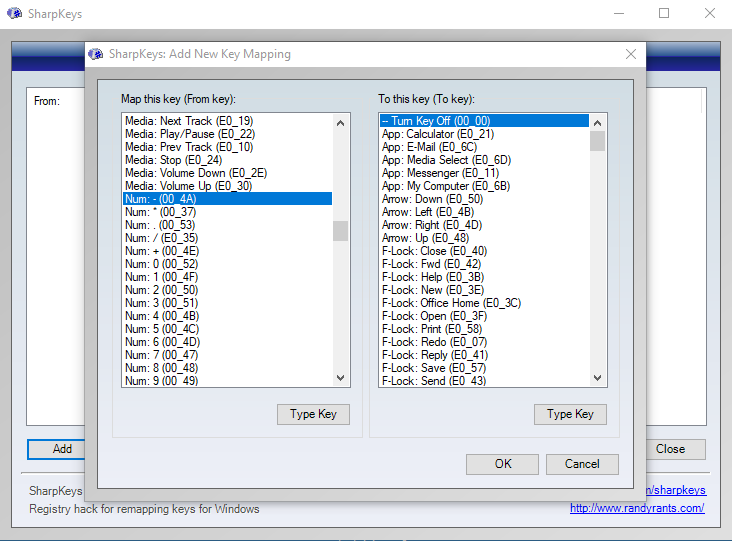This screenshot has width=732, height=541.
Task: Select F-Lock: Print (E0_58)
Action: pyautogui.click(x=485, y=329)
